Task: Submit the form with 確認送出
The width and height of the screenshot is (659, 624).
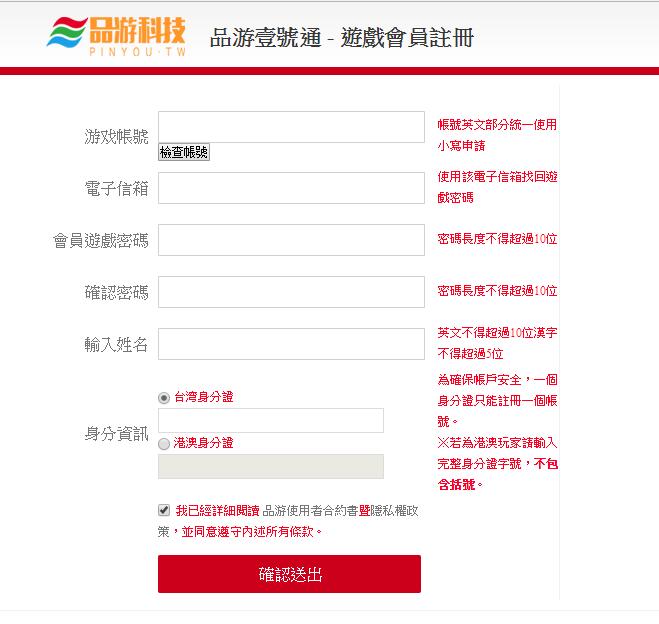Action: [289, 574]
